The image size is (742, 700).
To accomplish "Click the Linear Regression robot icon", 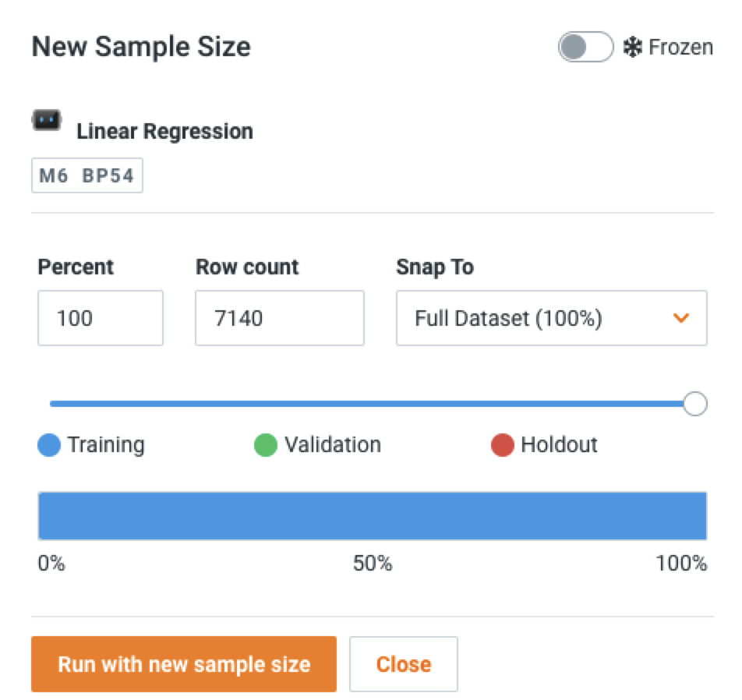I will tap(45, 120).
